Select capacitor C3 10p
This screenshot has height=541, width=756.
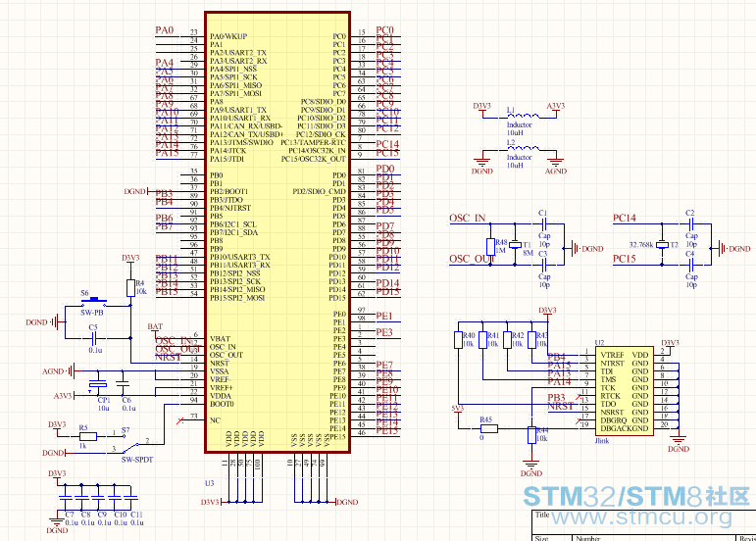[x=544, y=265]
